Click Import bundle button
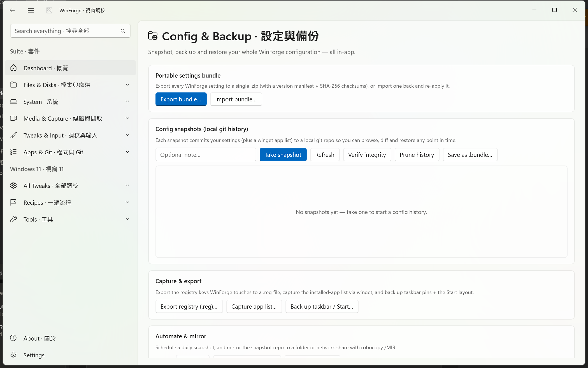The image size is (588, 368). (236, 99)
